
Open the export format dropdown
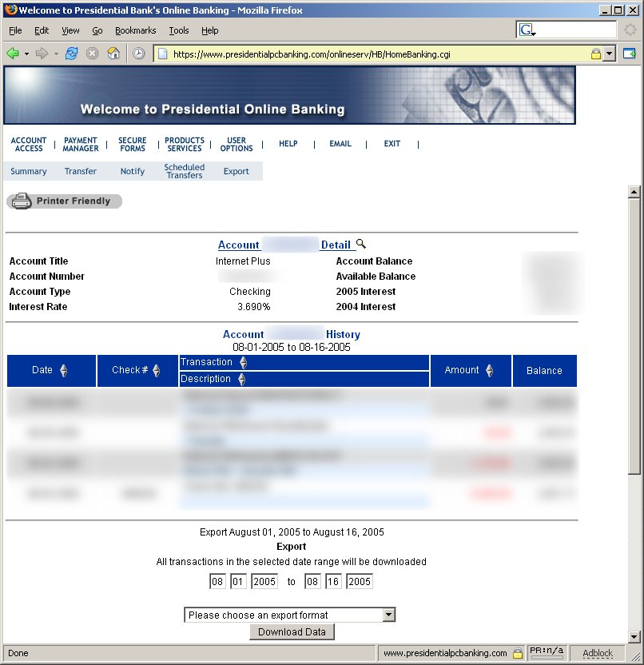tap(388, 615)
